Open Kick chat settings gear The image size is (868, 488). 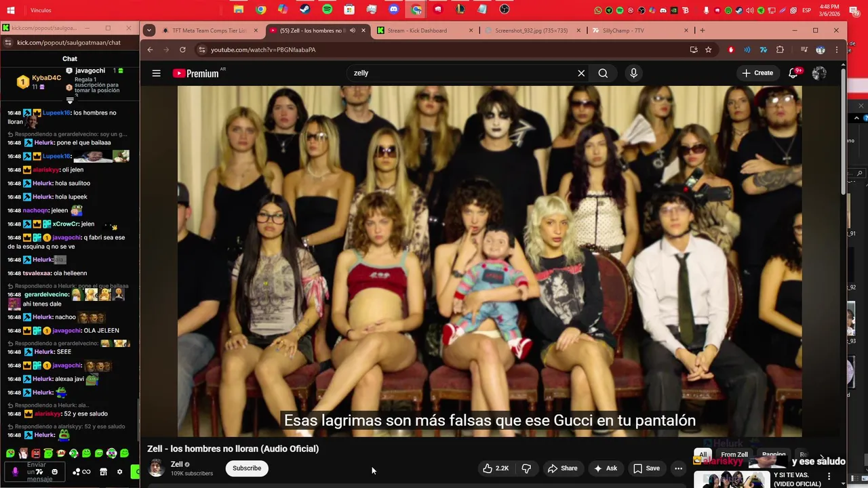point(120,472)
